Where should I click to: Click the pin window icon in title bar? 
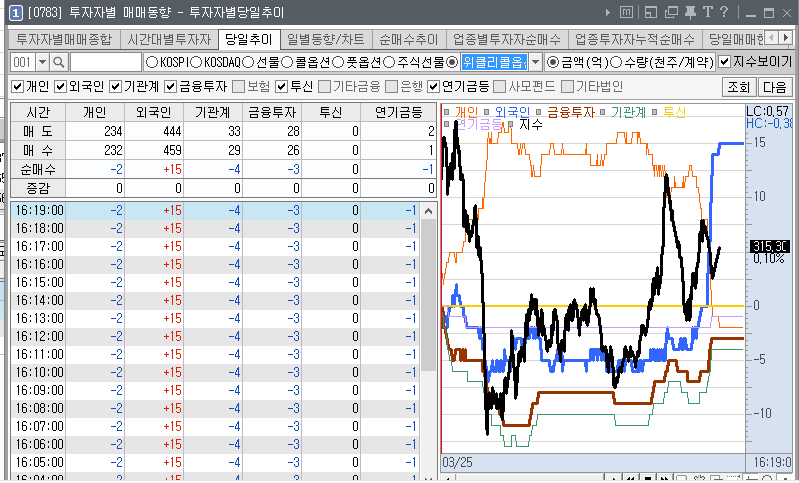[x=691, y=12]
